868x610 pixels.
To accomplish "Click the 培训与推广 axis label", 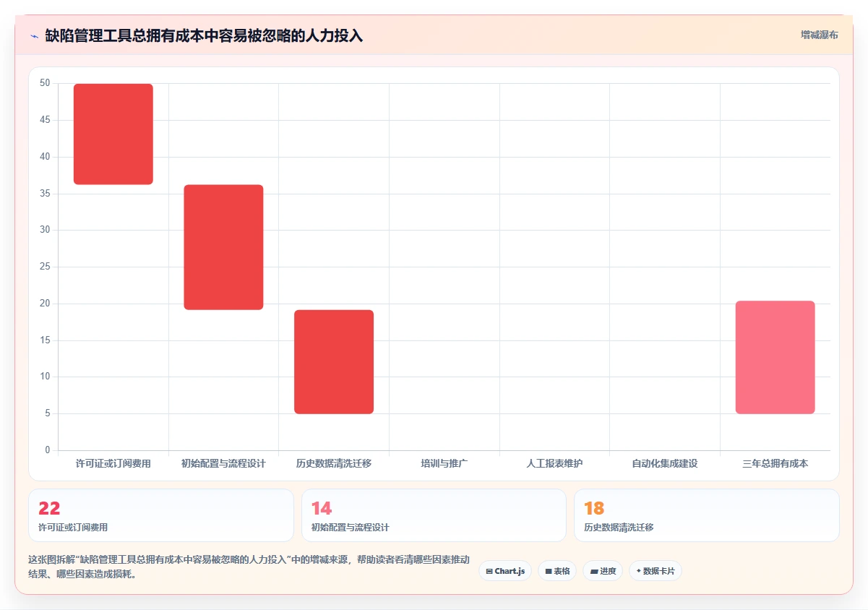I will tap(444, 463).
